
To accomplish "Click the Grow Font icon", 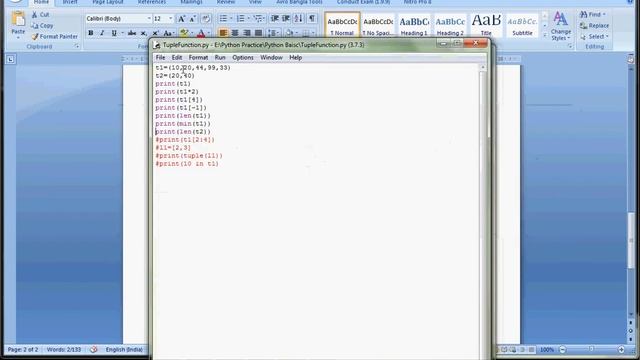I will click(x=182, y=19).
